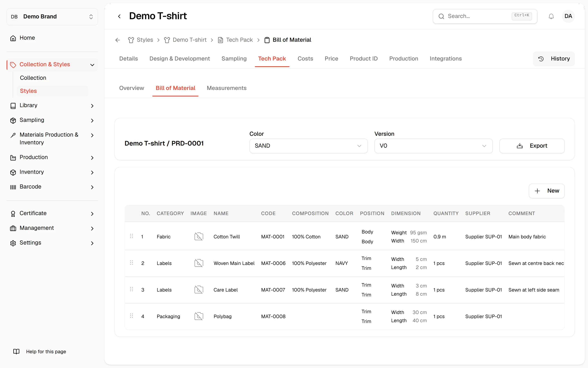Open the History panel

tap(554, 59)
